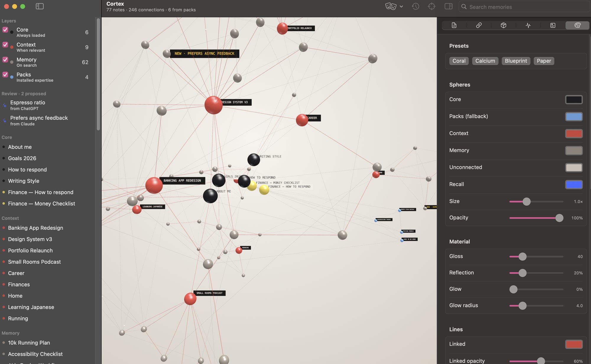Open the Core sphere color swatch
Screen dimensions: 591x364
(574, 99)
